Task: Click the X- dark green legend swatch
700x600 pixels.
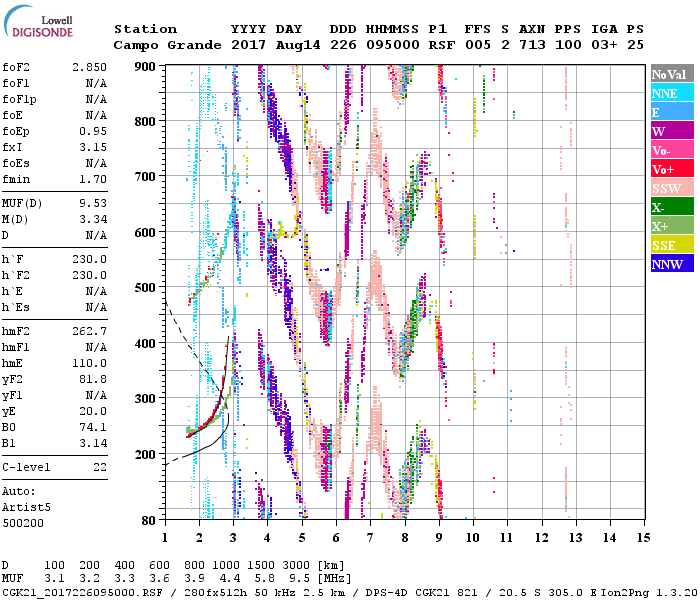Action: 671,207
